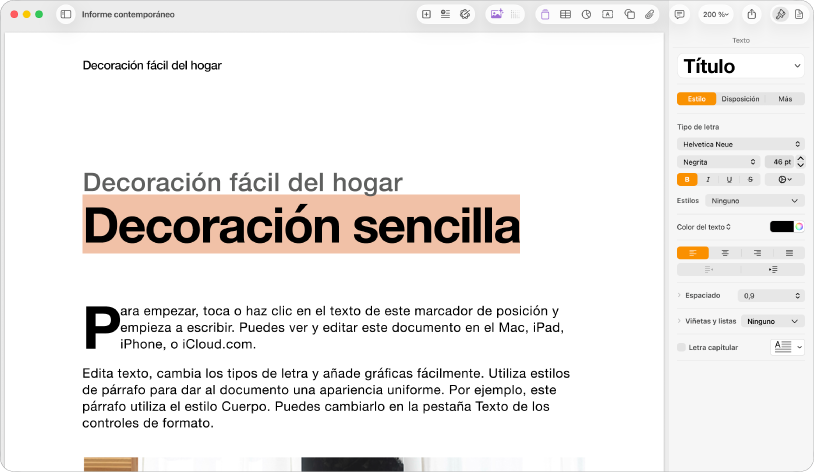Screen dimensions: 814x473
Task: Open the Color del texto popup label
Action: (x=703, y=227)
